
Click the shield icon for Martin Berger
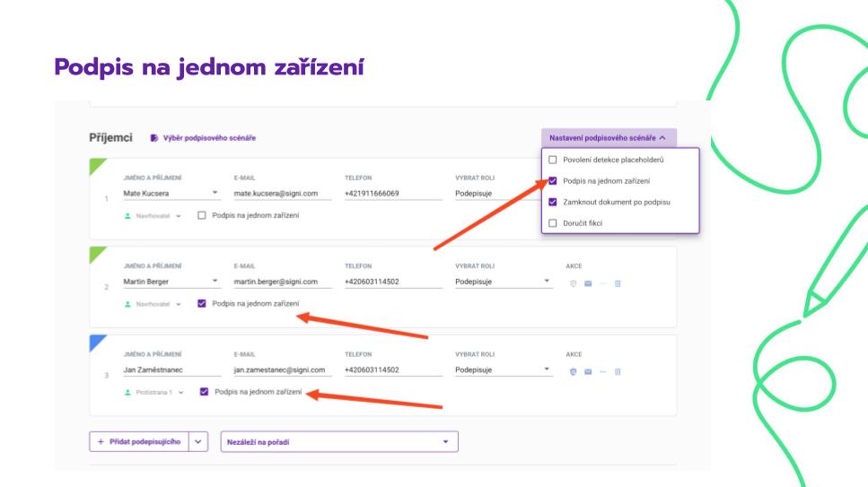[573, 283]
